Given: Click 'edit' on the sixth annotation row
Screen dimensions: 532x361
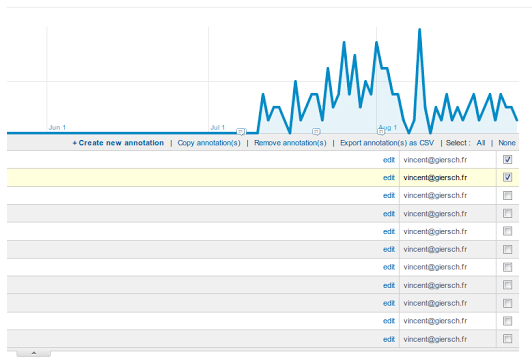Looking at the screenshot, I should coord(389,249).
